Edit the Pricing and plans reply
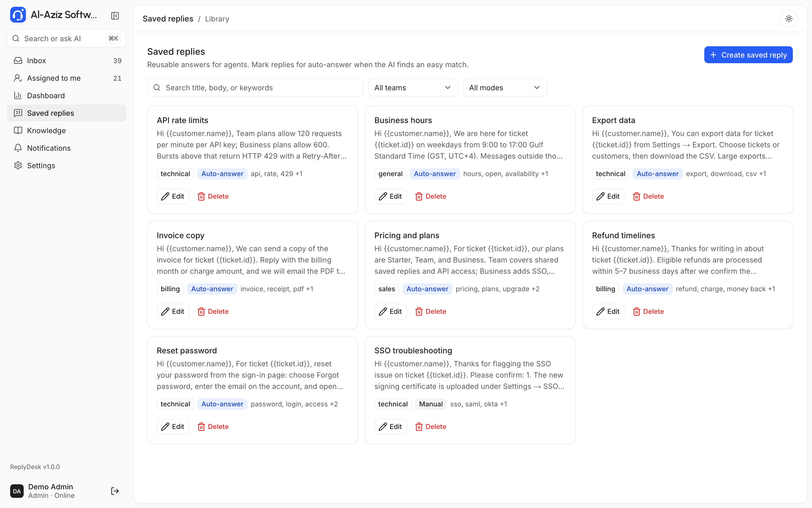This screenshot has width=812, height=508. [390, 312]
